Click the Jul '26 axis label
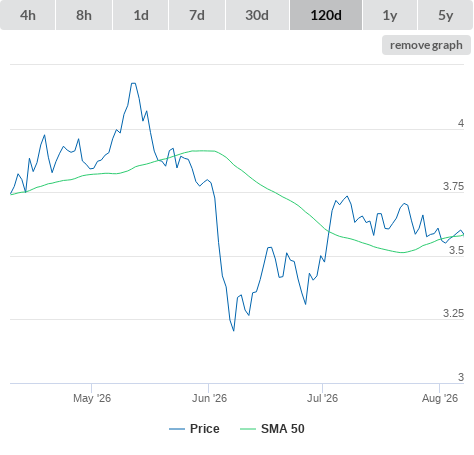This screenshot has height=455, width=474. coord(322,398)
